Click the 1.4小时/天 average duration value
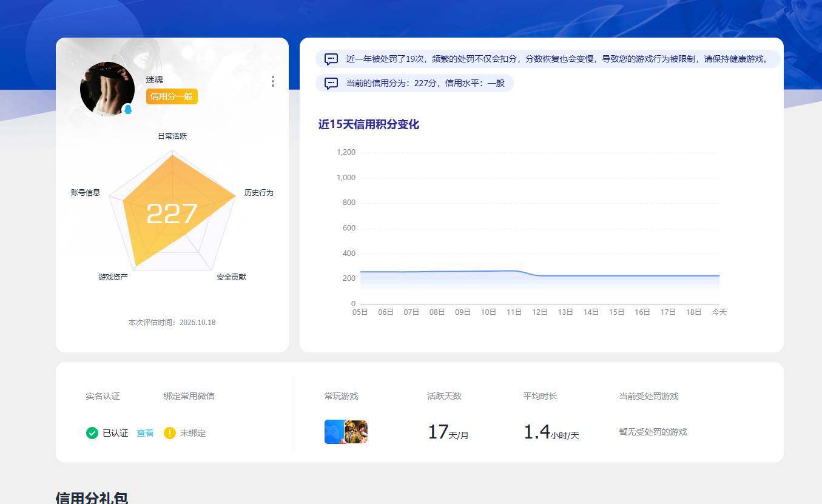Screen dimensions: 822x504 551,432
